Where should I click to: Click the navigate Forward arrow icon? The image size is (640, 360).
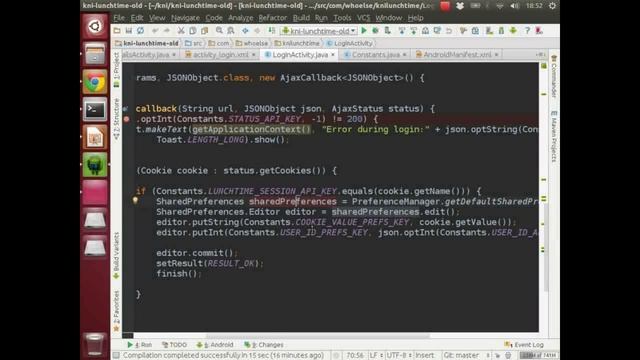257,31
